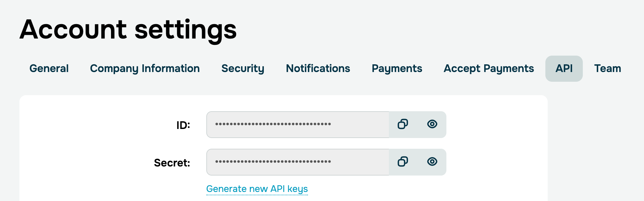Screen dimensions: 644x201
Task: Focus the masked Secret input field
Action: [x=298, y=162]
